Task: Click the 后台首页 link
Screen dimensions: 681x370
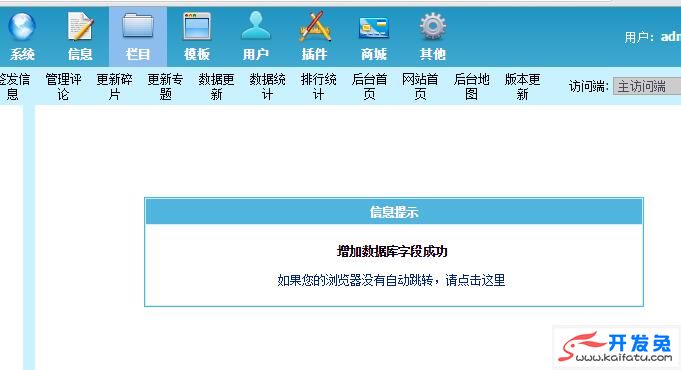Action: [369, 86]
